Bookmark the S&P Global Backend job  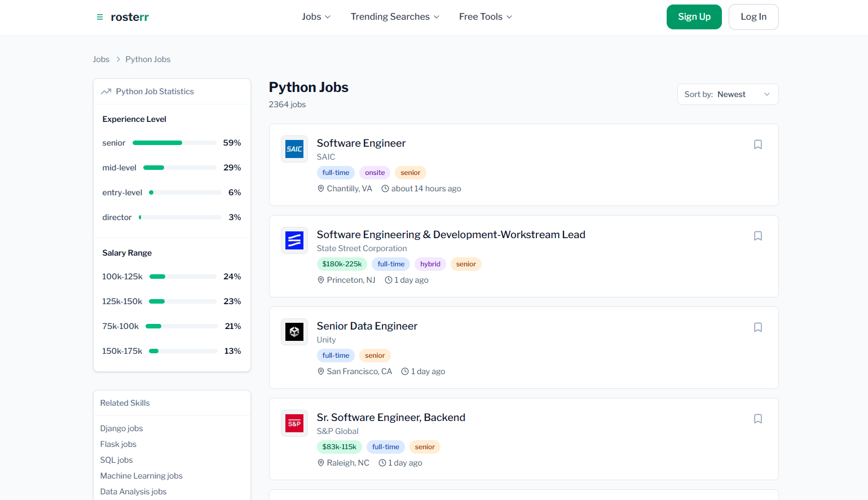point(758,419)
